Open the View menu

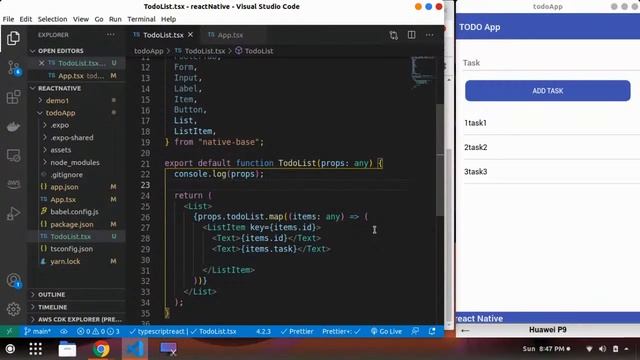pos(81,19)
